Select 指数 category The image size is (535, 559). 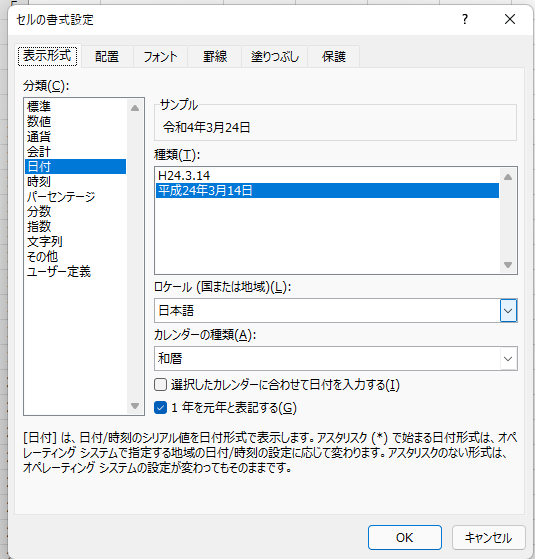click(x=76, y=226)
